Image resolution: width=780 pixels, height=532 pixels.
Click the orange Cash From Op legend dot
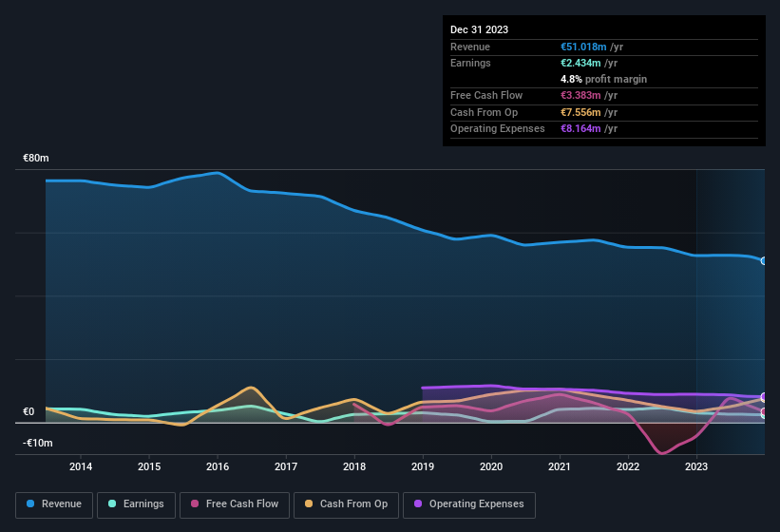click(x=309, y=503)
